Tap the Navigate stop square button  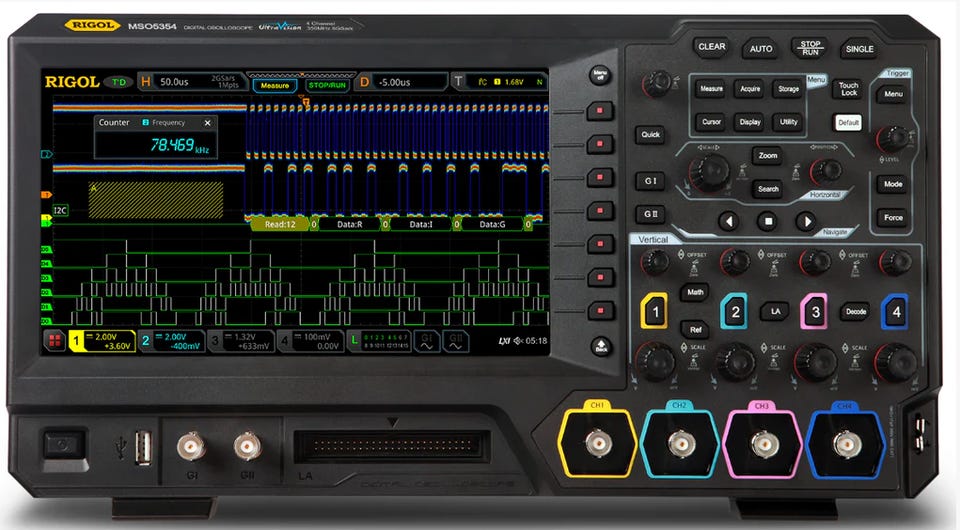click(768, 222)
